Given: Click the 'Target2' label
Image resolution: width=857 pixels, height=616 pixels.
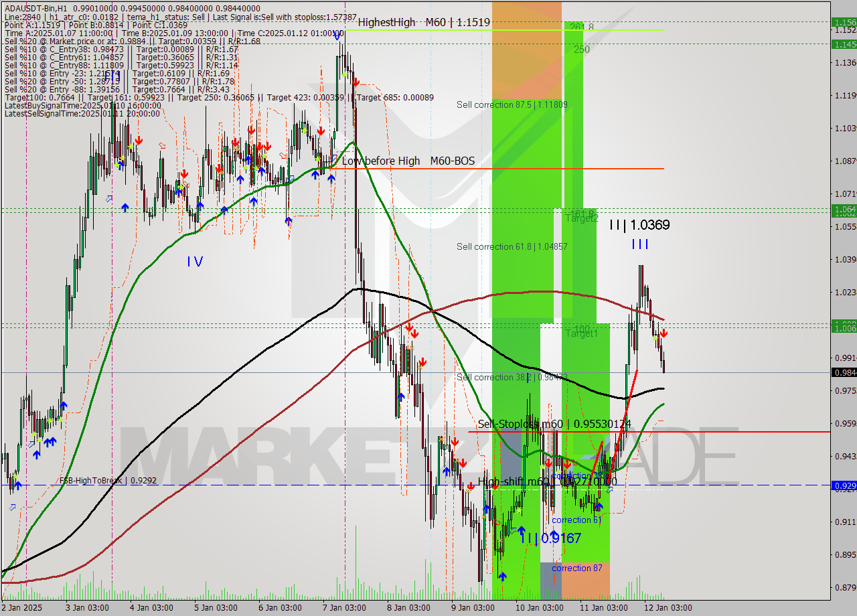Looking at the screenshot, I should point(582,218).
